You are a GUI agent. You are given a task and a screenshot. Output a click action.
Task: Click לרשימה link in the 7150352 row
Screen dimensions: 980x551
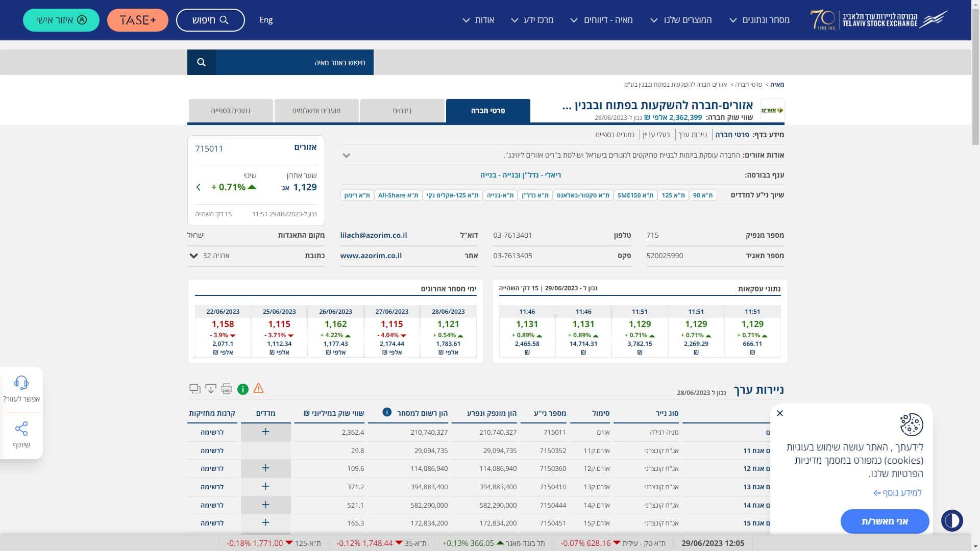(212, 450)
